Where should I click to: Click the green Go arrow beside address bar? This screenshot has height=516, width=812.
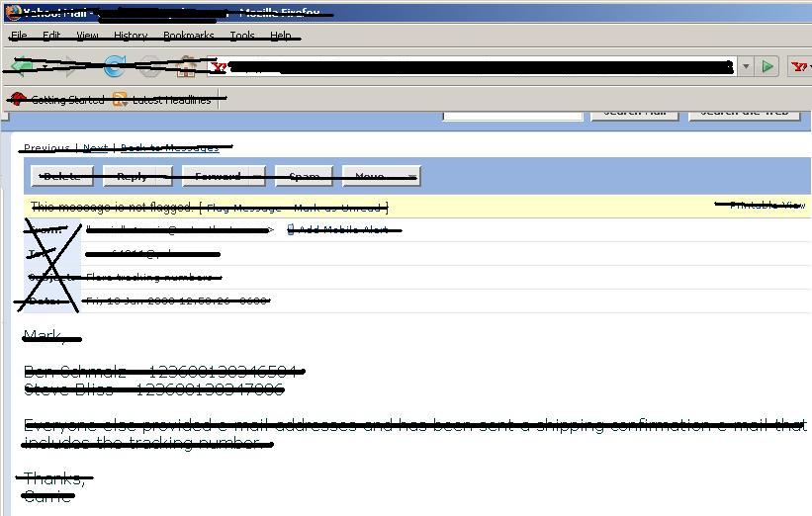click(x=767, y=66)
